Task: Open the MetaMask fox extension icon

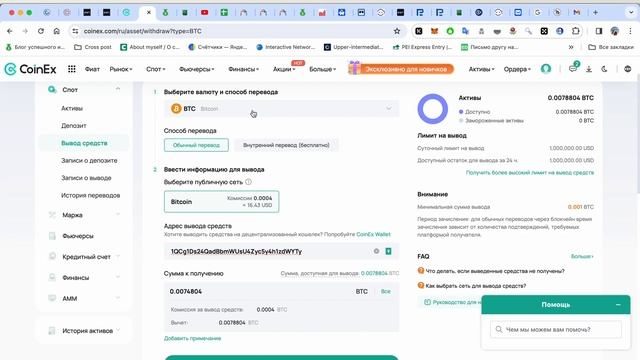Action: 435,31
